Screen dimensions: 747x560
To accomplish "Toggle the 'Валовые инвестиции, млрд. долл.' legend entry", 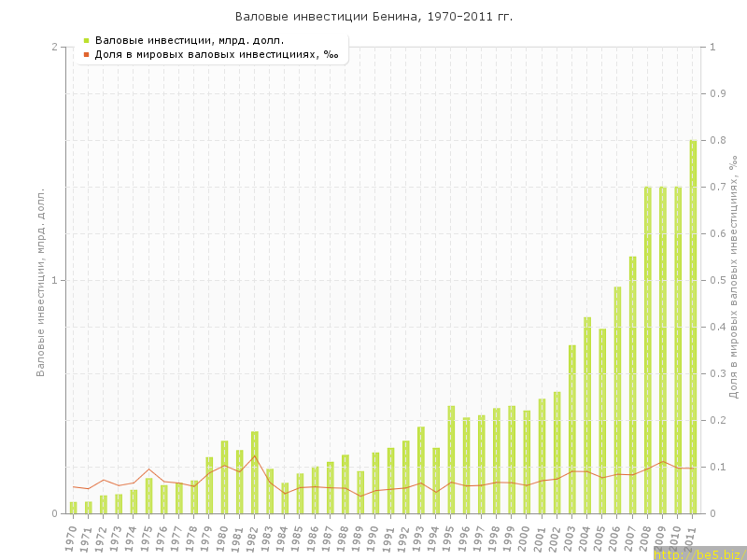I will pyautogui.click(x=190, y=40).
